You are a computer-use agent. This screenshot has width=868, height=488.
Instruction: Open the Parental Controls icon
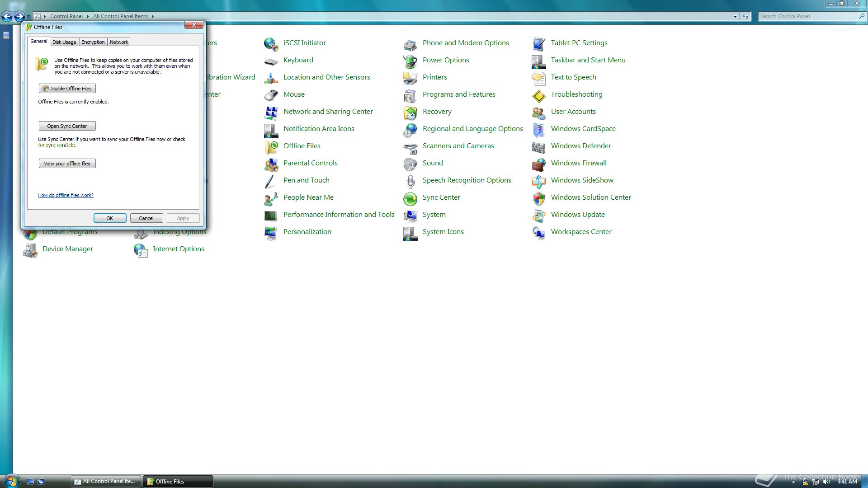pos(271,164)
